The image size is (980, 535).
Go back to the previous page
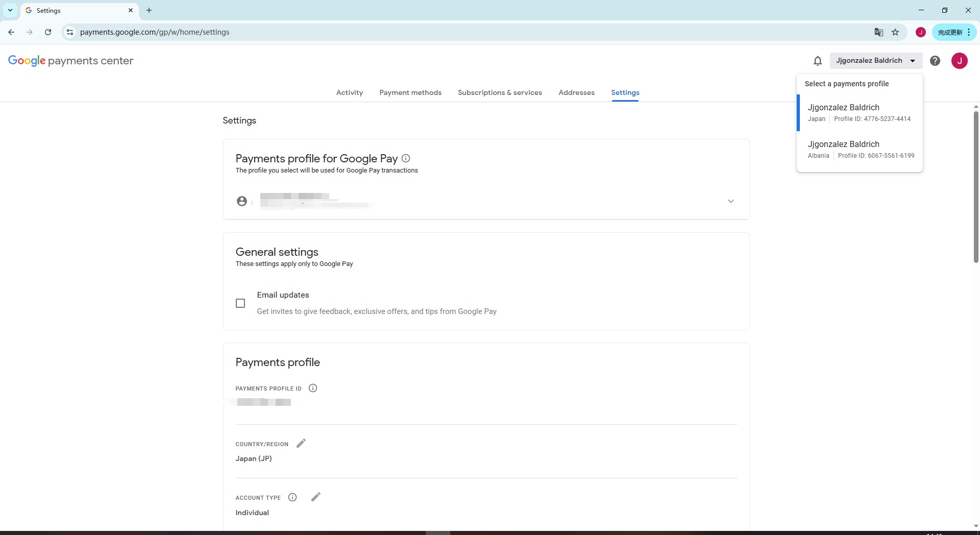click(x=11, y=32)
